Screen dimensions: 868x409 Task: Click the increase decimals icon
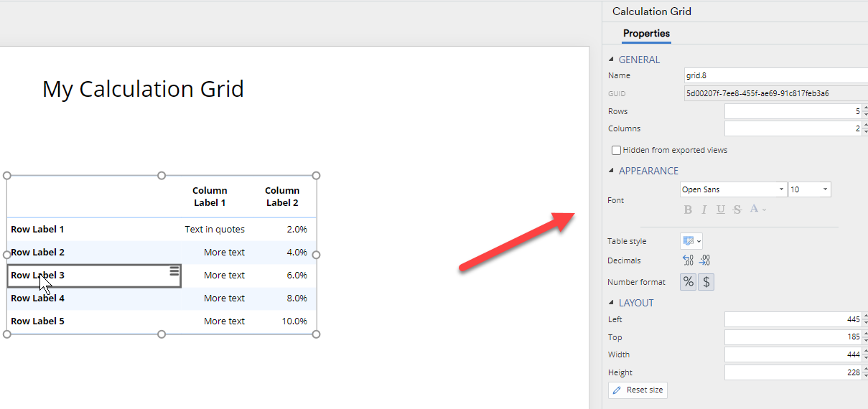704,260
